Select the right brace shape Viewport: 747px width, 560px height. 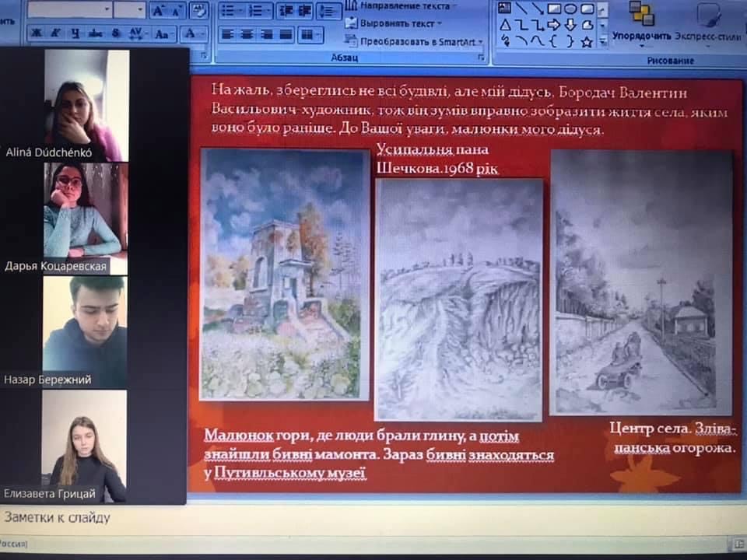click(570, 41)
